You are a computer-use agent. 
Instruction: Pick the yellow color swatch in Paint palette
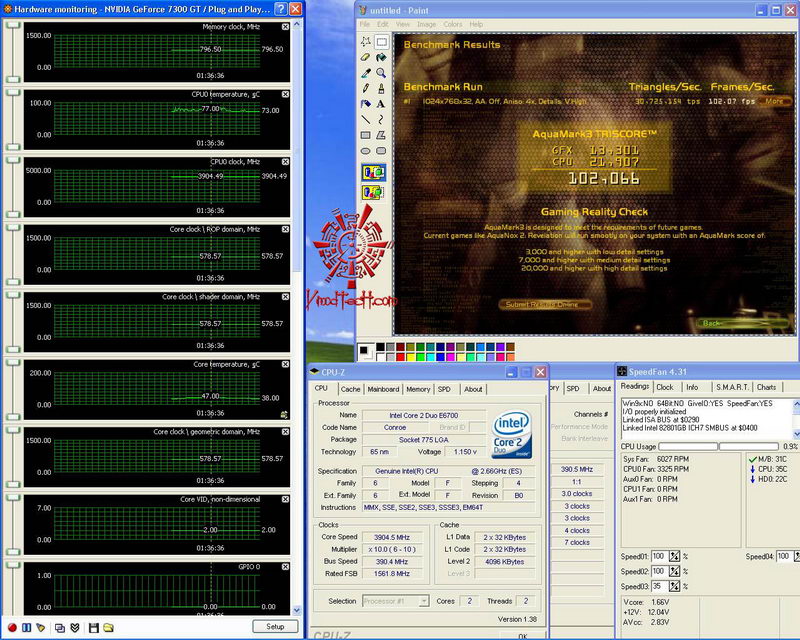[x=411, y=357]
